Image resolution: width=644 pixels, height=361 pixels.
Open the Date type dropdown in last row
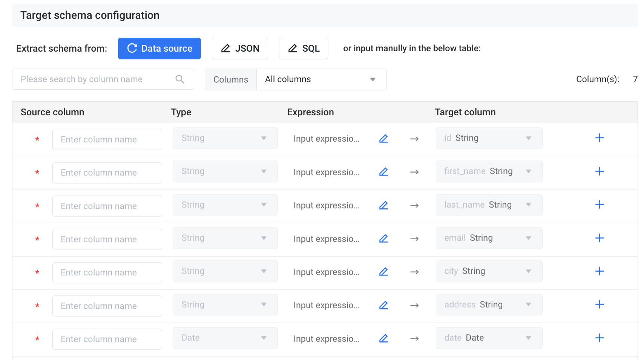[225, 338]
